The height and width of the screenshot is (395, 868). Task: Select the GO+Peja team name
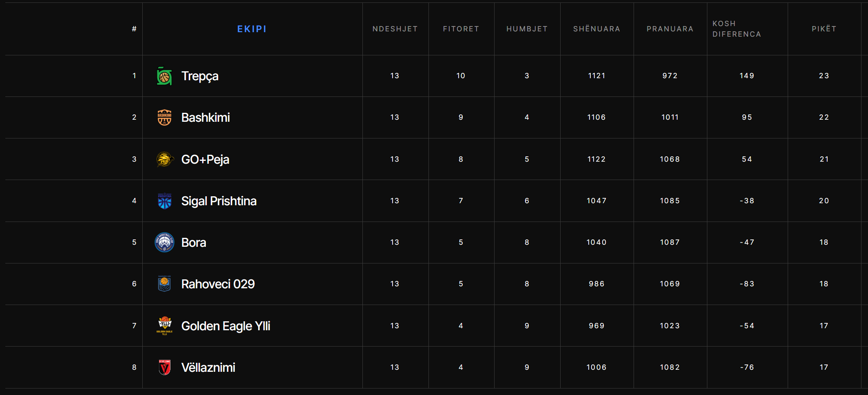click(205, 159)
